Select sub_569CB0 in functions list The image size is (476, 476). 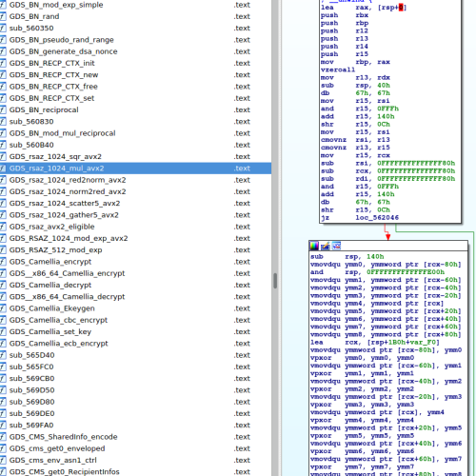(135, 379)
